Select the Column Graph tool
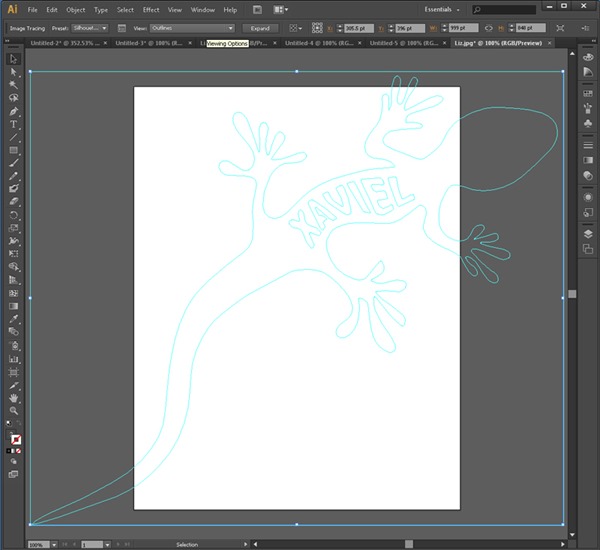Image resolution: width=600 pixels, height=550 pixels. 13,359
